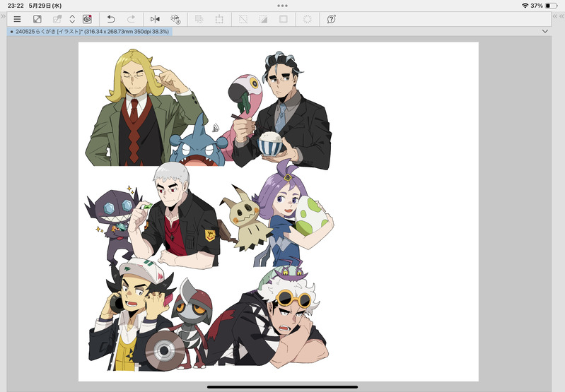565x392 pixels.
Task: Click the dashed-square transform icon
Action: (x=219, y=19)
